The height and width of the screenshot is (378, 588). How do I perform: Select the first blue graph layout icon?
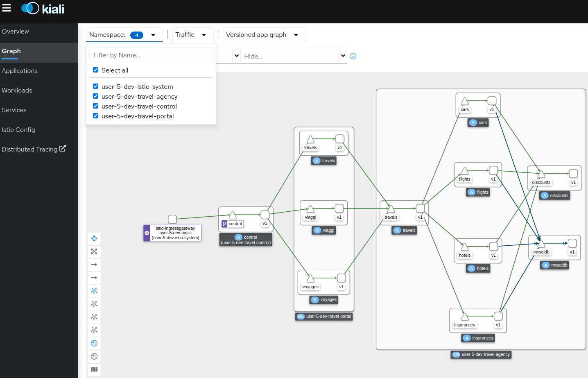[x=94, y=291]
